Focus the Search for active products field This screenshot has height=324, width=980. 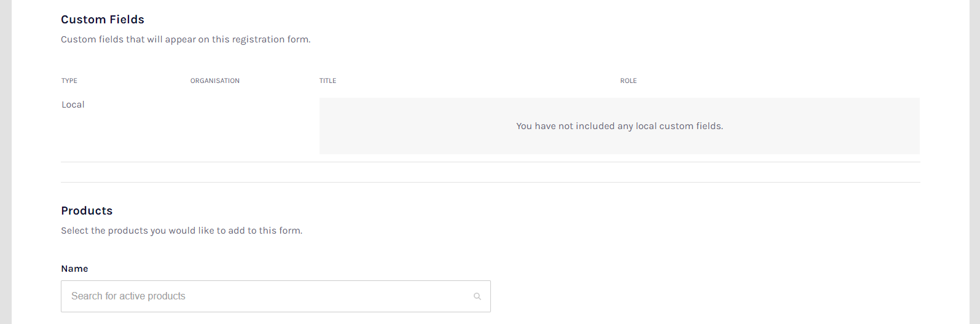[x=275, y=296]
